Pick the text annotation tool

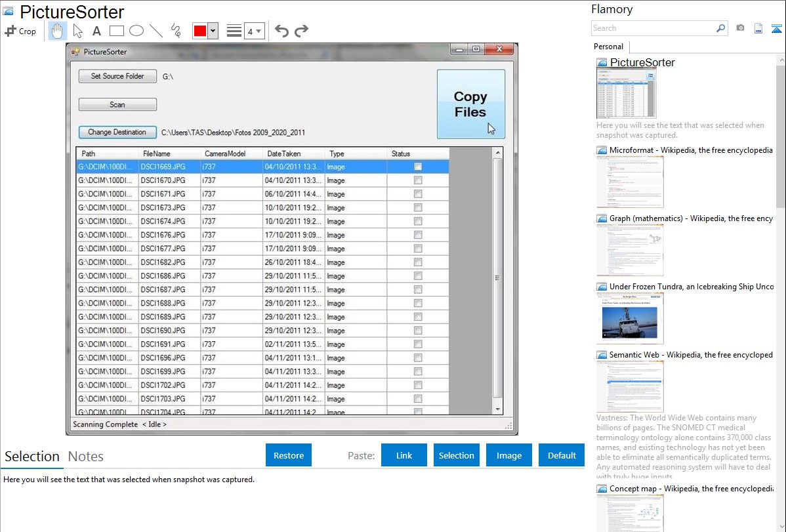(x=96, y=31)
